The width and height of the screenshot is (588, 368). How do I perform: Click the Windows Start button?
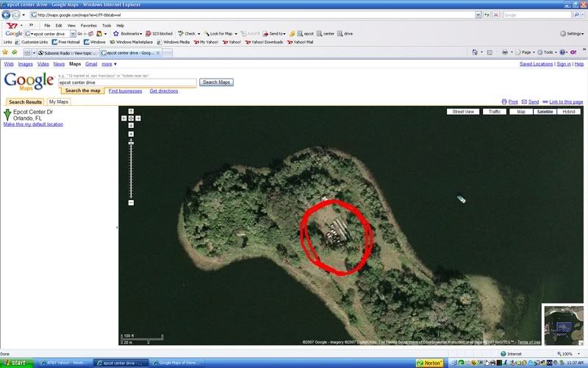click(x=16, y=363)
